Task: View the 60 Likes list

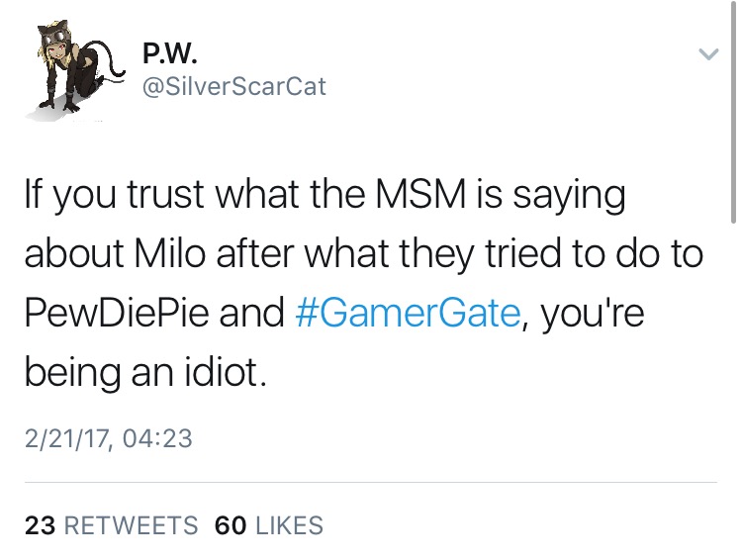Action: 268,524
